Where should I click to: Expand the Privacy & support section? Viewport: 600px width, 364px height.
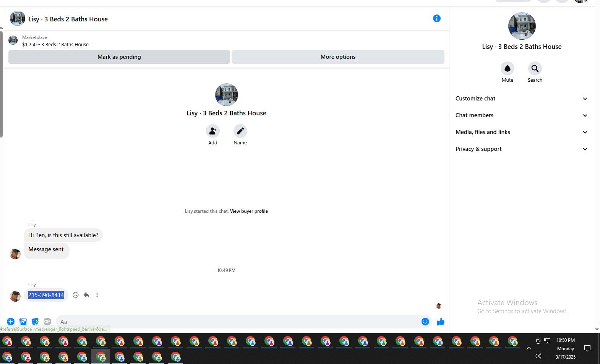522,149
